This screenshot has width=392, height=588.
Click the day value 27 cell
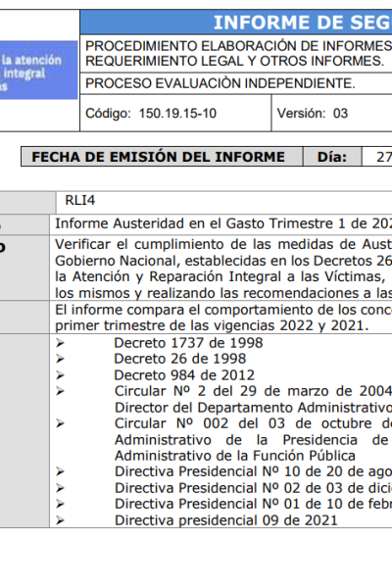(377, 157)
